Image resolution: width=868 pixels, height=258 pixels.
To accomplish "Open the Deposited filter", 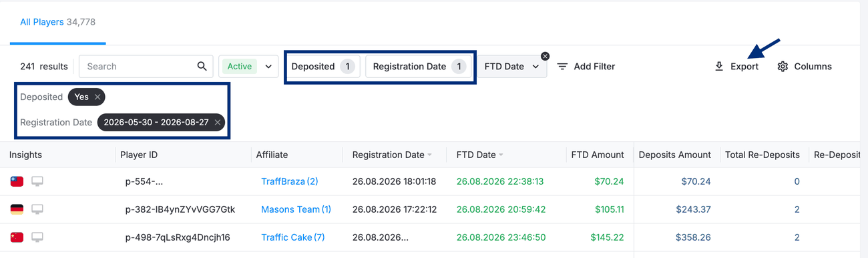I will (x=322, y=67).
